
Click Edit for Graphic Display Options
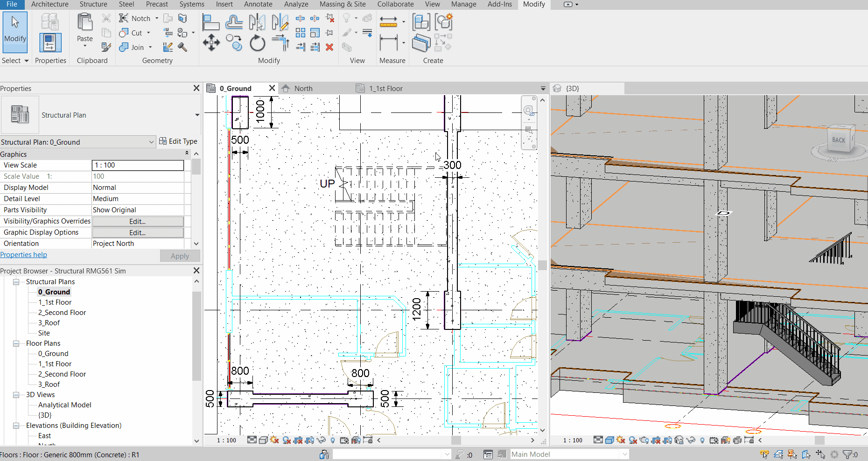tap(138, 232)
